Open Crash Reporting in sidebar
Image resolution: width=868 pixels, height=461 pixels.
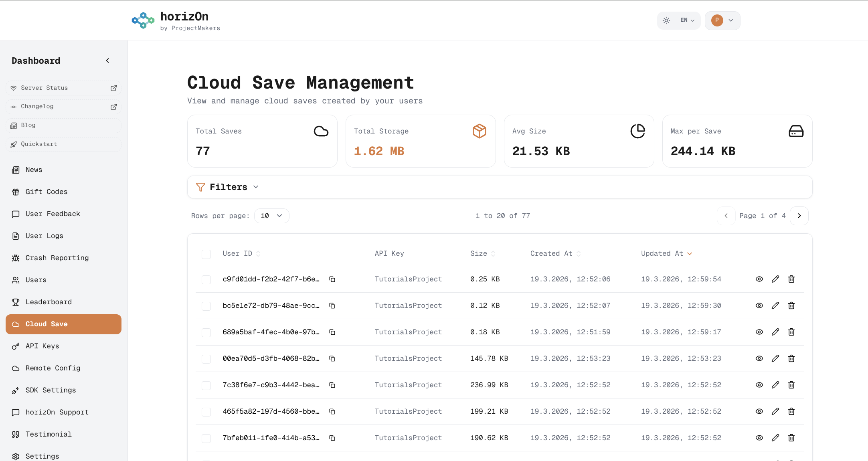[x=57, y=258]
